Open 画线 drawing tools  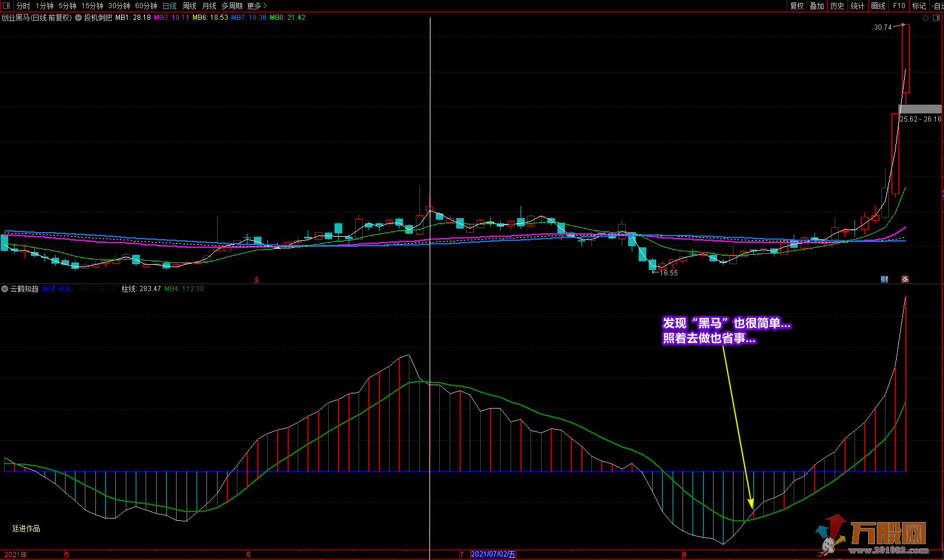(878, 6)
